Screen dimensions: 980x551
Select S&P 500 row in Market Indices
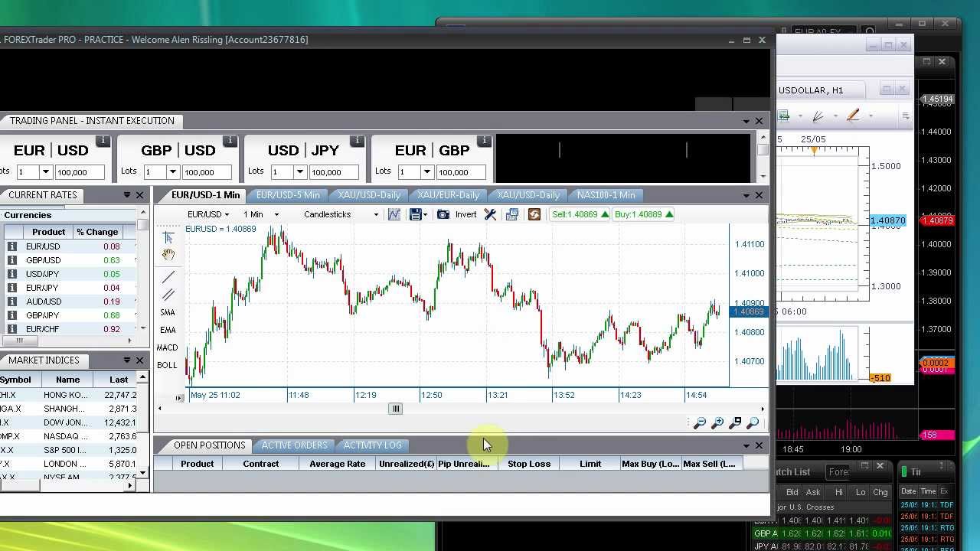(69, 450)
